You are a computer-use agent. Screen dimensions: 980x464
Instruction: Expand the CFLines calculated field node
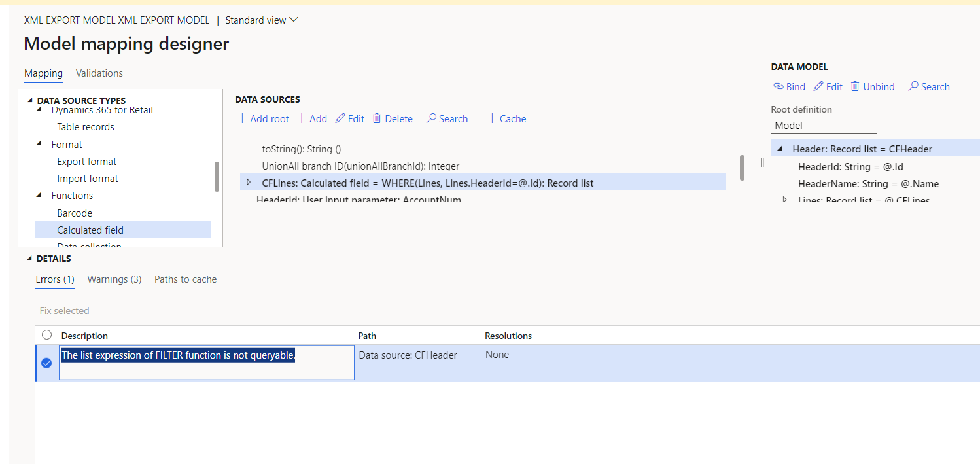(249, 182)
